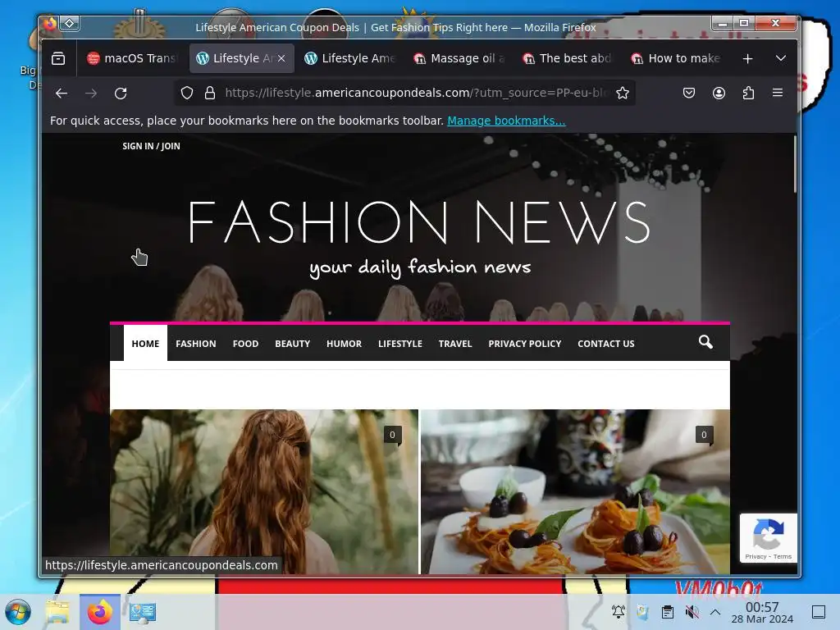The width and height of the screenshot is (840, 630).
Task: Open the FOOD category menu
Action: [245, 344]
